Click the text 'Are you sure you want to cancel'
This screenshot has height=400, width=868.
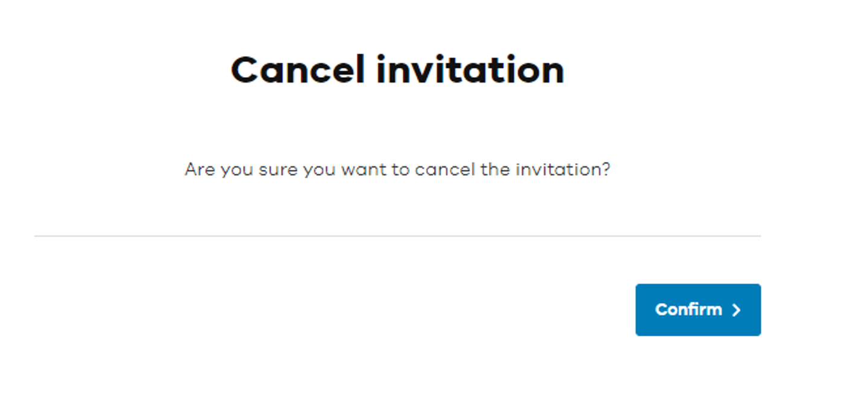point(397,169)
